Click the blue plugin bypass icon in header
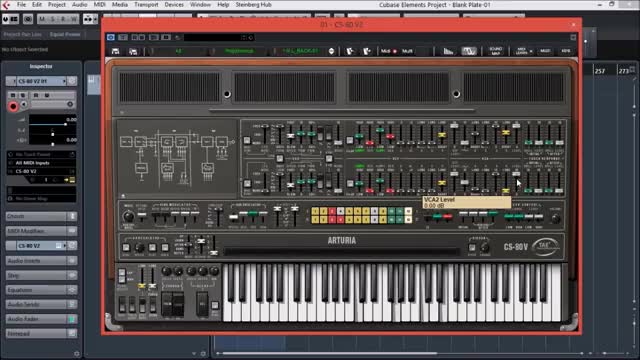The width and height of the screenshot is (640, 360). pyautogui.click(x=111, y=37)
